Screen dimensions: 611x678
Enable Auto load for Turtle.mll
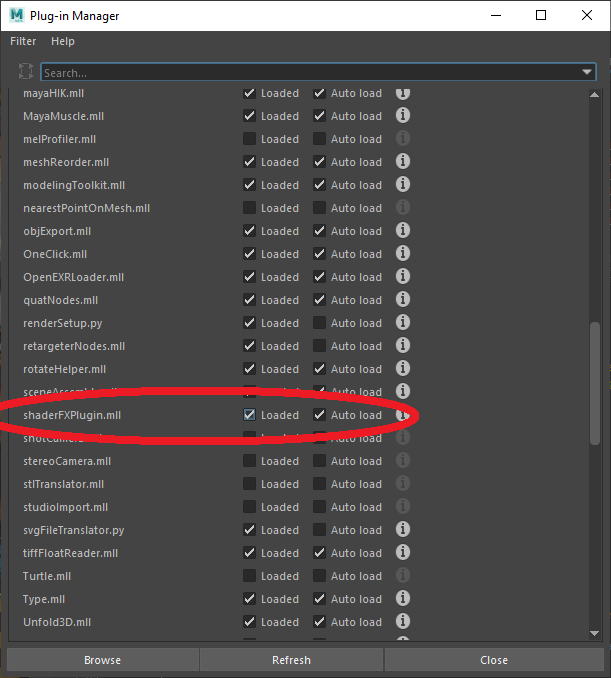[x=319, y=576]
